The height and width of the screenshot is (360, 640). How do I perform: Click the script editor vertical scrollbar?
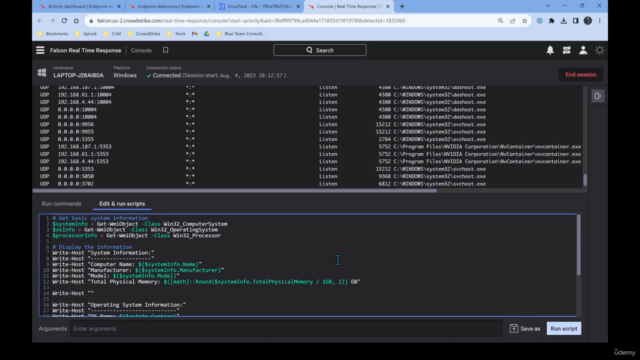click(x=578, y=245)
